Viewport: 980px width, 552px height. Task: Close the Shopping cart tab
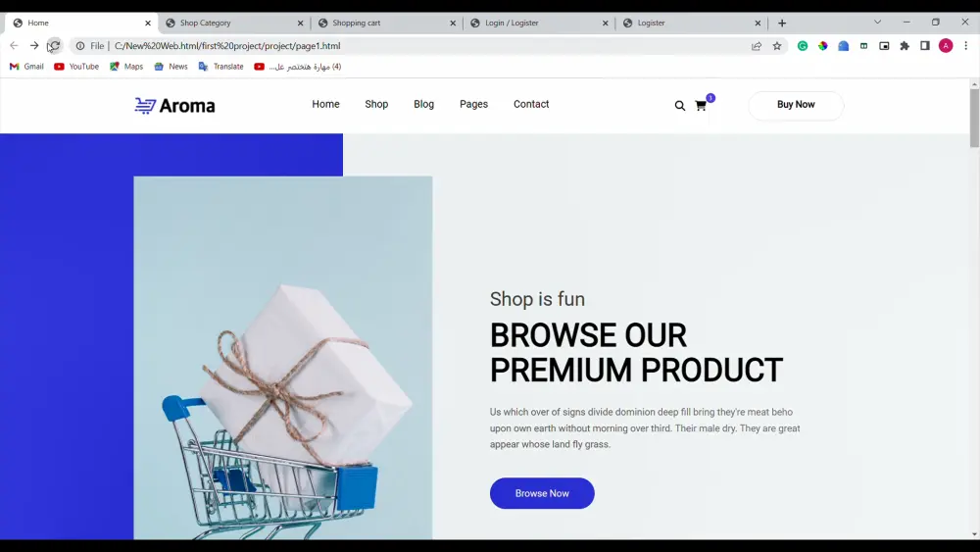coord(453,24)
